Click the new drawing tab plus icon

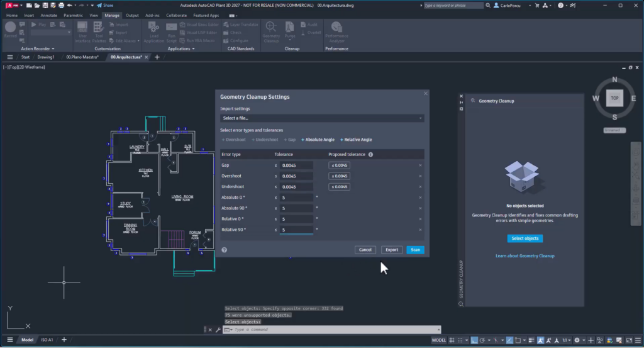(x=157, y=57)
